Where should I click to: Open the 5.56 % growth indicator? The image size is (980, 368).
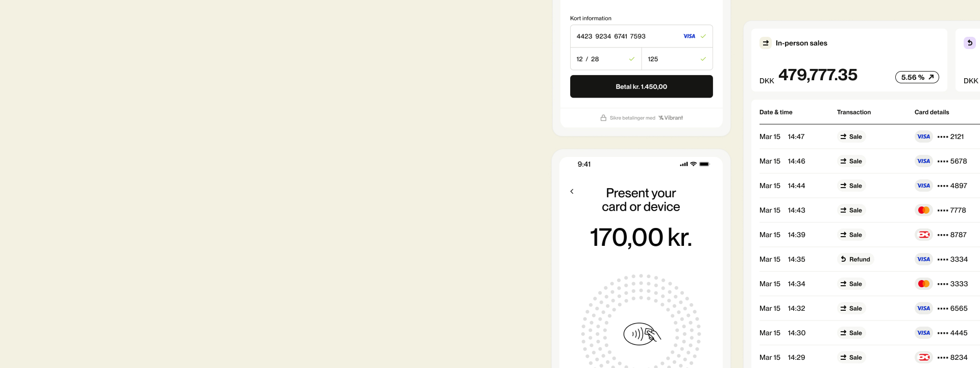[917, 77]
